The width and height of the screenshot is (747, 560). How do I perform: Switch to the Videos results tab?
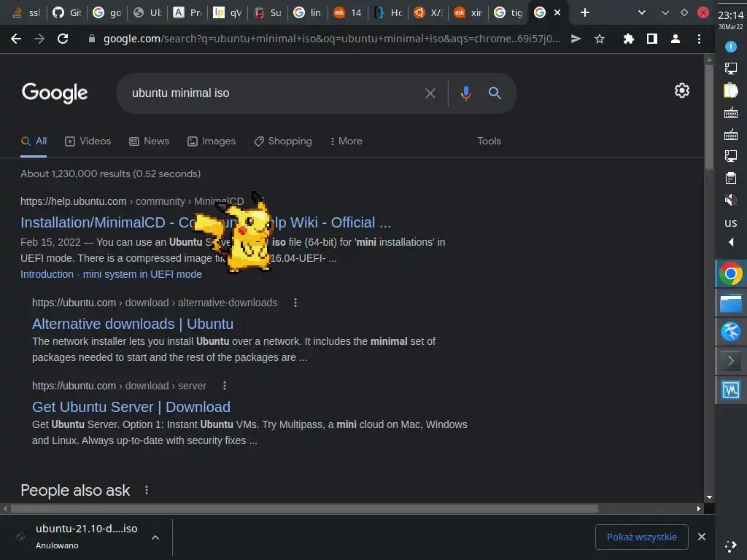point(88,141)
